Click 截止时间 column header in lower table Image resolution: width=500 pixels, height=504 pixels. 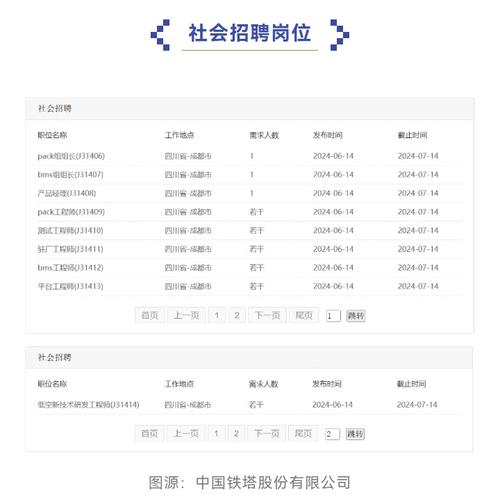[x=412, y=384]
